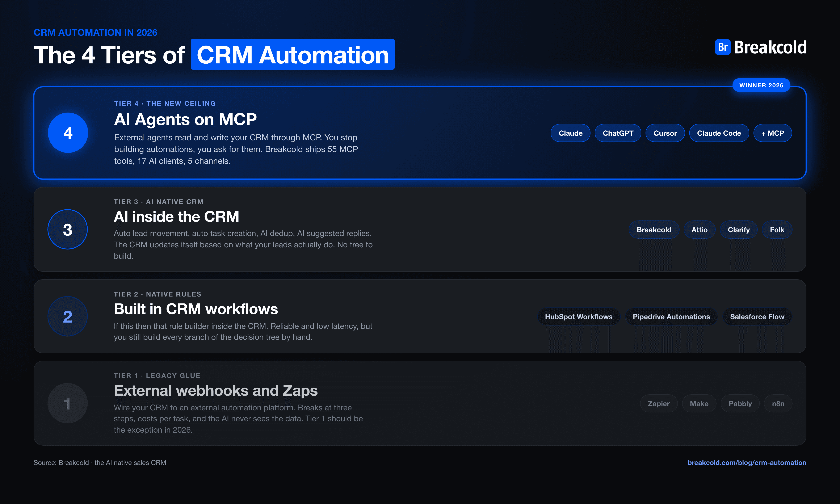Click the AI inside the CRM heading
The image size is (840, 504).
(x=176, y=217)
